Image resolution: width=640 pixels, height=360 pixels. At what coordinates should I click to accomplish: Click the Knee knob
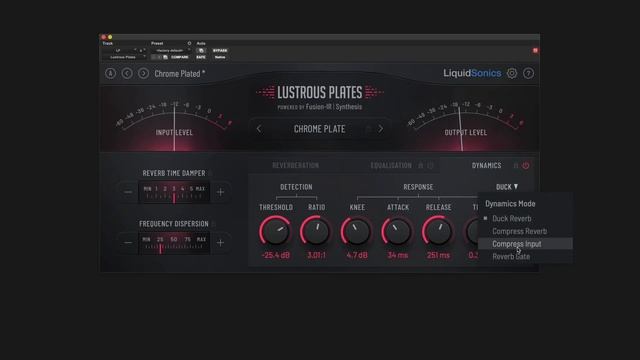357,231
